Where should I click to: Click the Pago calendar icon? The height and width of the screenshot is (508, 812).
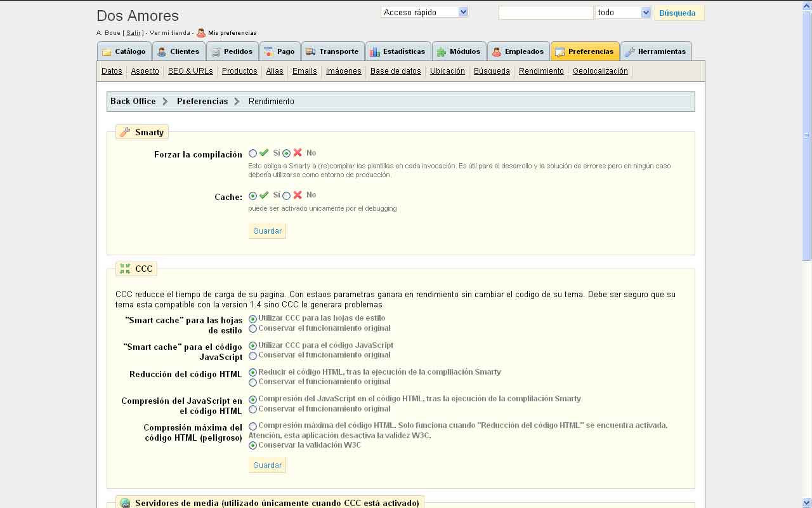[x=269, y=52]
